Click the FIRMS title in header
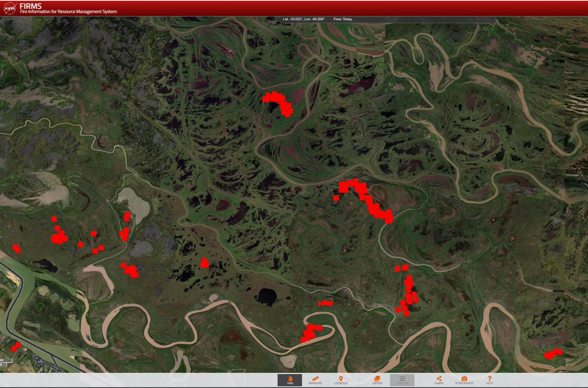588x388 pixels. [x=30, y=5]
